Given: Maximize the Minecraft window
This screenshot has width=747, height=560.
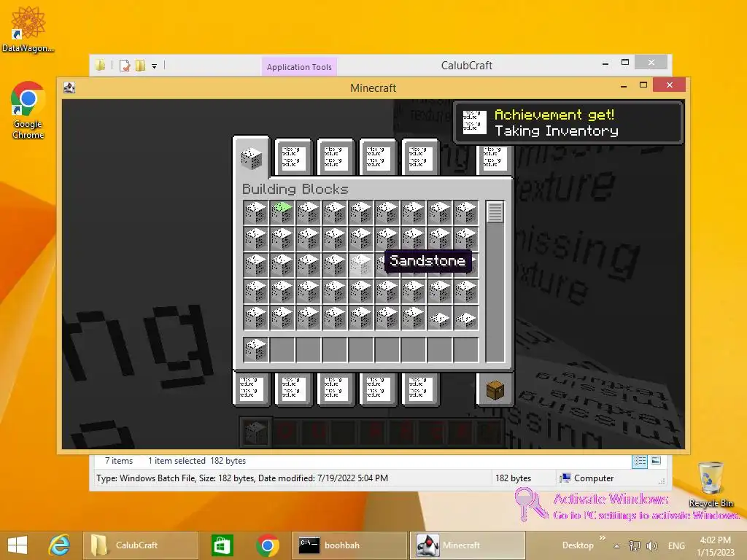Looking at the screenshot, I should [x=643, y=85].
